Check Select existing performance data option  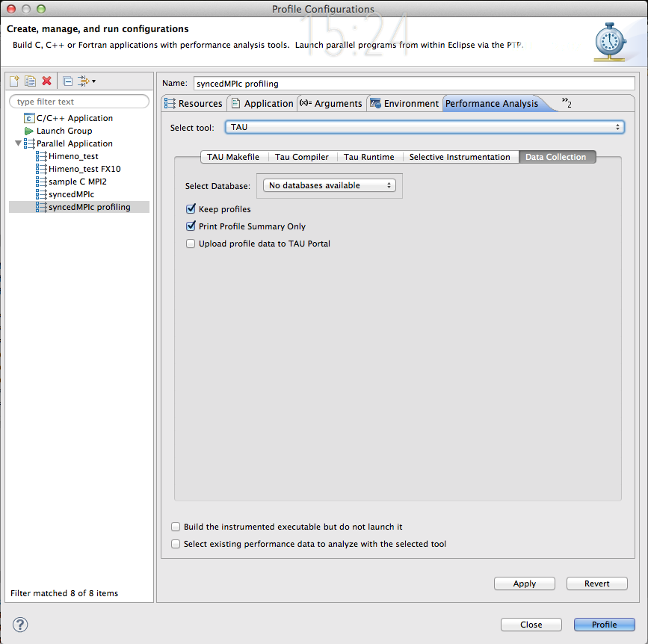coord(176,544)
